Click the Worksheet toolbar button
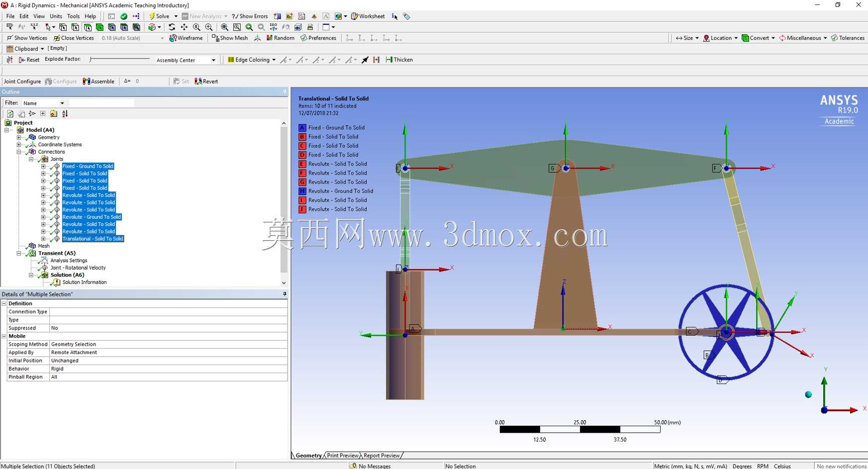Screen dimensions: 868x469 pos(368,16)
